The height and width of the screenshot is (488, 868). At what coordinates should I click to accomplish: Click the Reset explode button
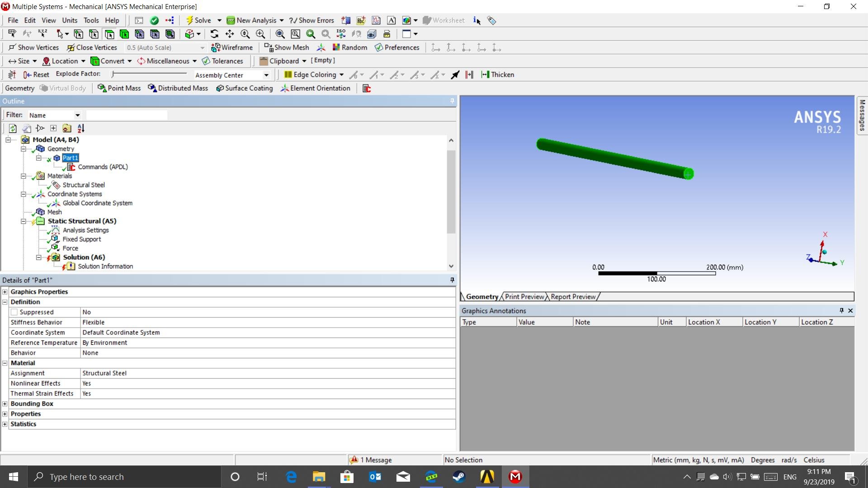click(x=36, y=75)
